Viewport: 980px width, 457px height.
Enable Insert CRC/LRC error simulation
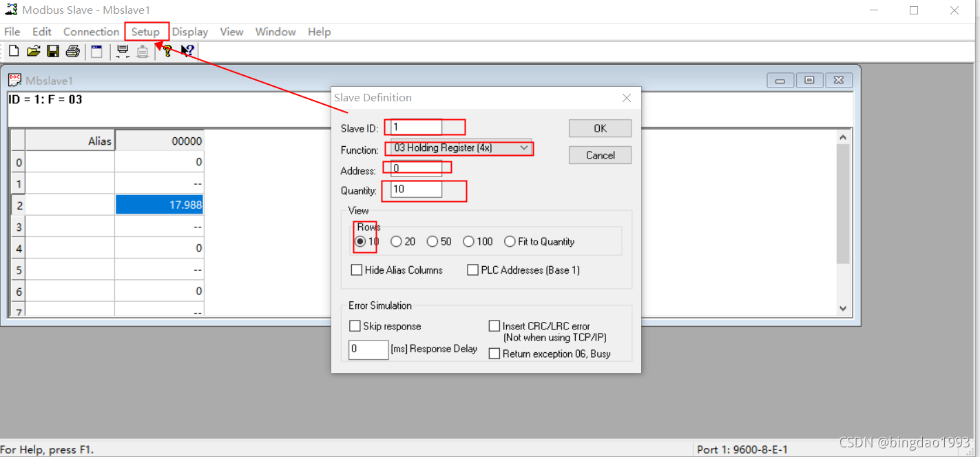click(494, 325)
